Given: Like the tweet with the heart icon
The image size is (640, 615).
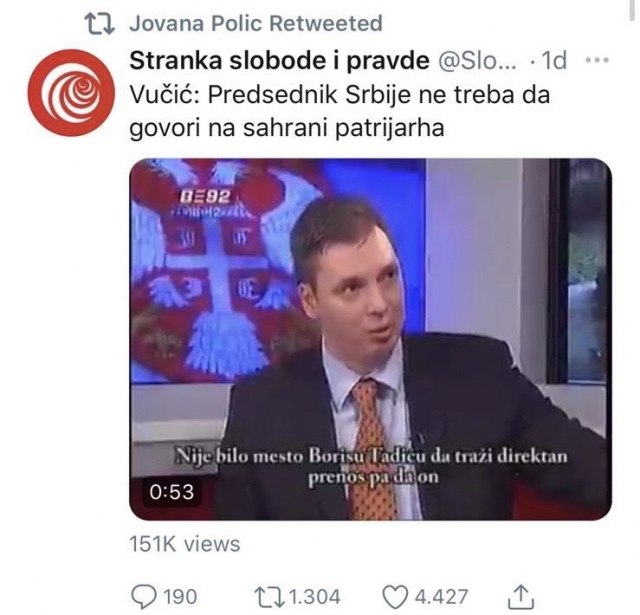Looking at the screenshot, I should pos(395,597).
